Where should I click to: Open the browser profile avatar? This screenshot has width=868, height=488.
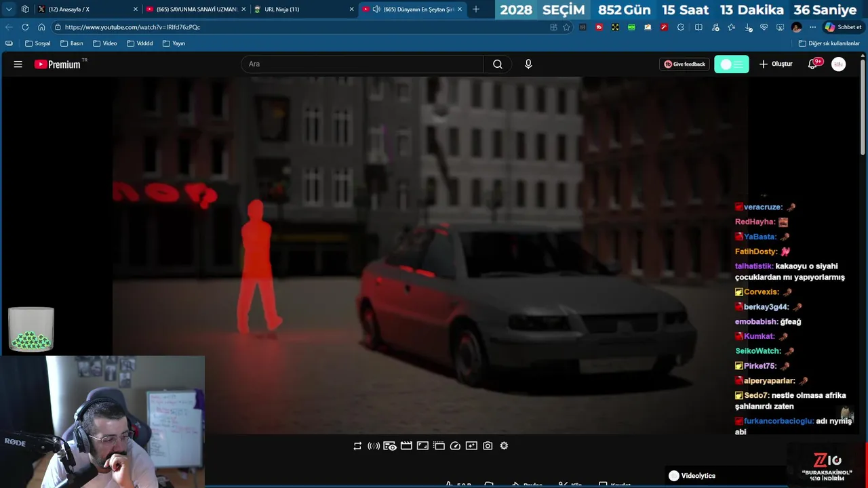[796, 27]
